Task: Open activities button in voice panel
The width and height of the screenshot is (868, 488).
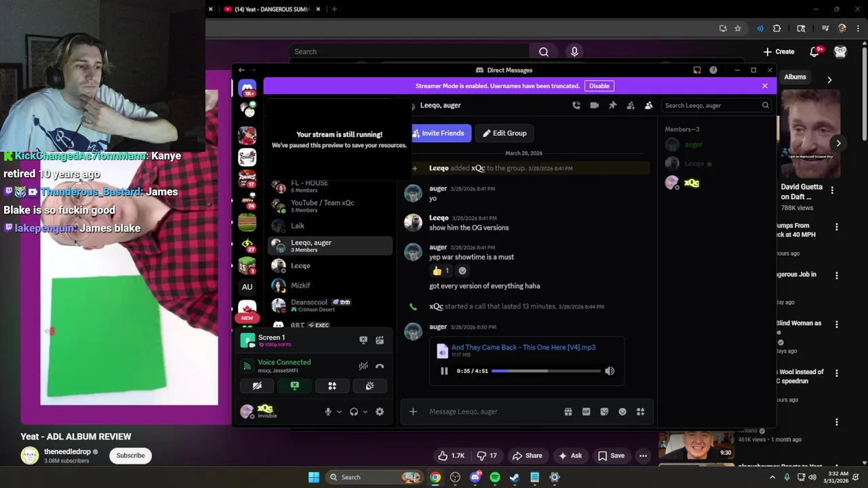Action: 332,386
